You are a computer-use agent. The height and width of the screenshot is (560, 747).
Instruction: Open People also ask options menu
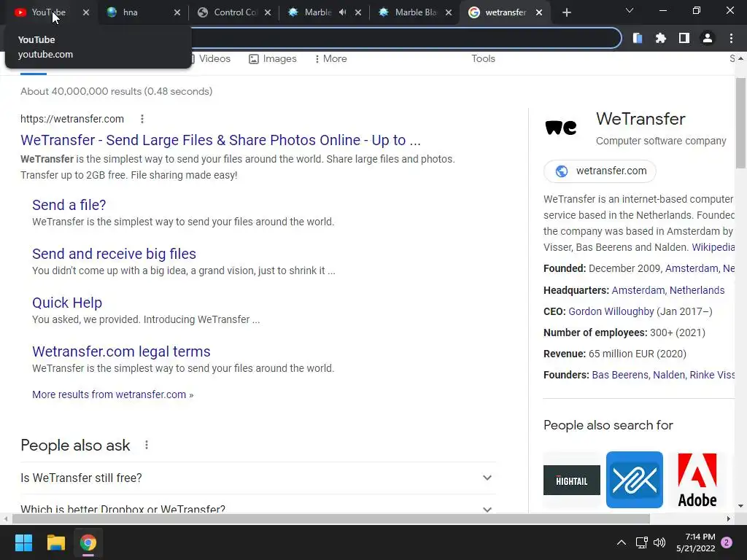(x=147, y=445)
